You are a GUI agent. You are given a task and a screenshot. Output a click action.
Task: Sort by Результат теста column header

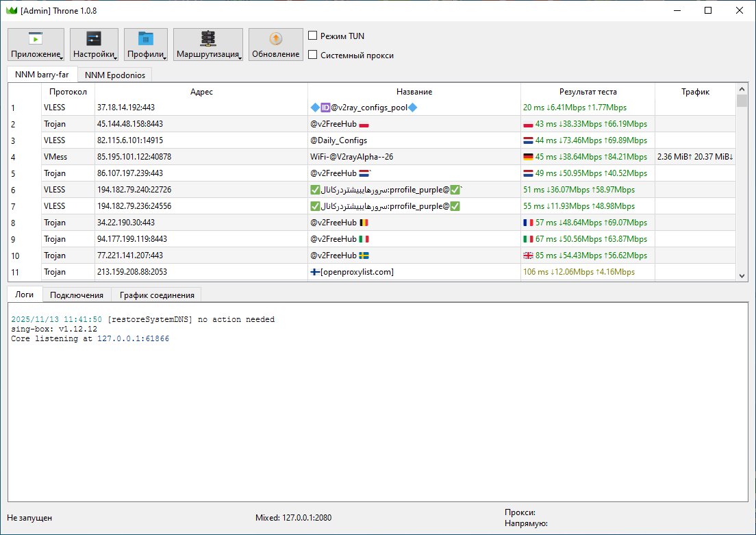click(x=588, y=92)
